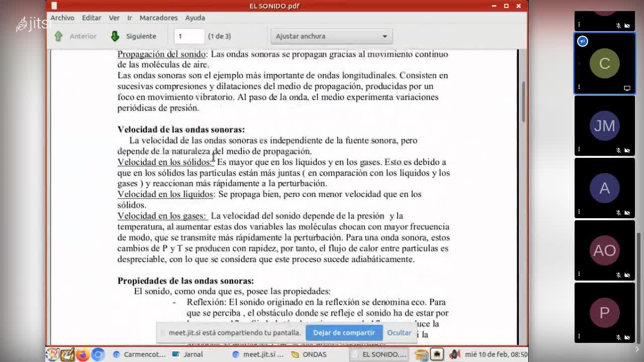Open the Editar menu
Screen dimensions: 644x362
point(92,18)
